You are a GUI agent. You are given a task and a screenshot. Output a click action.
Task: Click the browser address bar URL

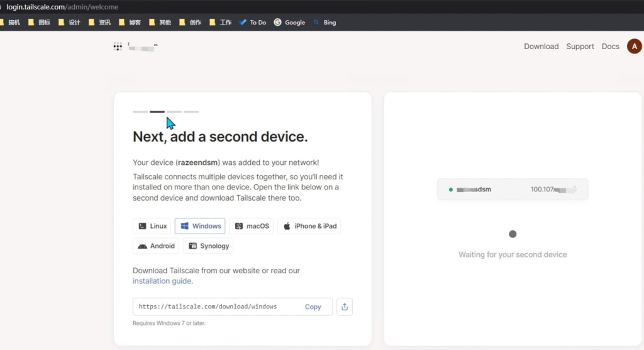[62, 7]
